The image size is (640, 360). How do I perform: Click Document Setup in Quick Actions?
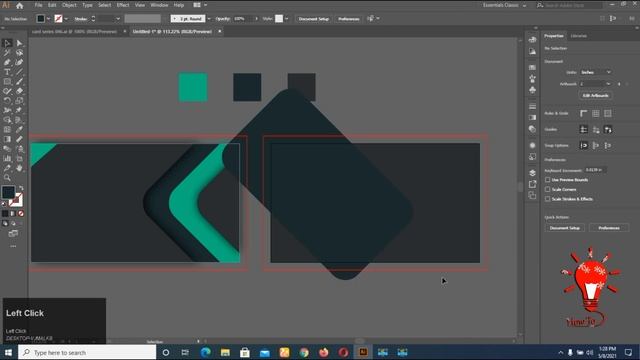(564, 228)
